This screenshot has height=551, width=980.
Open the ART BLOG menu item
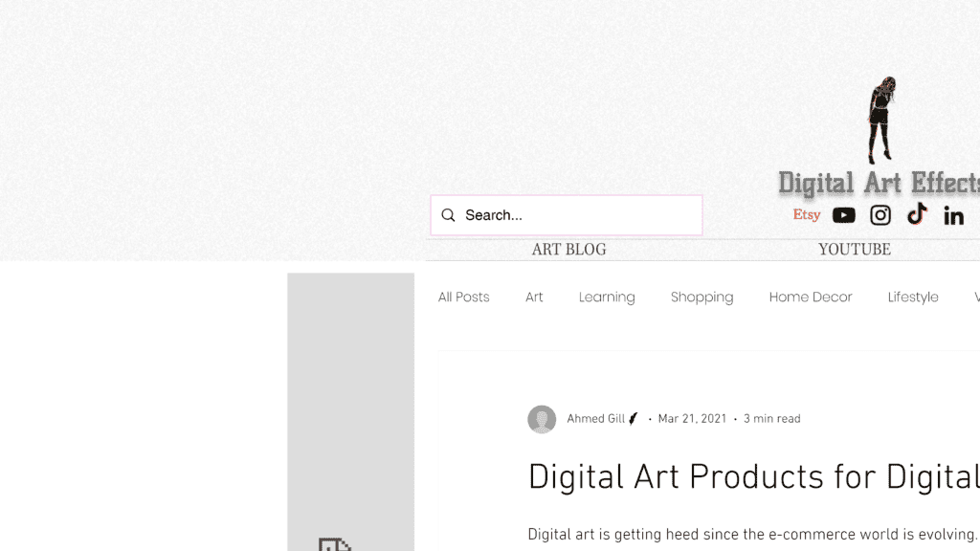point(568,250)
